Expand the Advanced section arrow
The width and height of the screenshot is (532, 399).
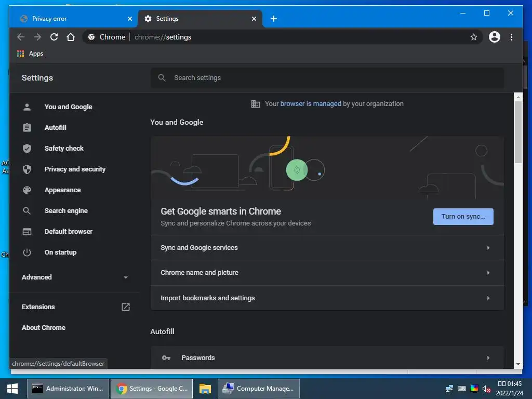click(x=126, y=277)
